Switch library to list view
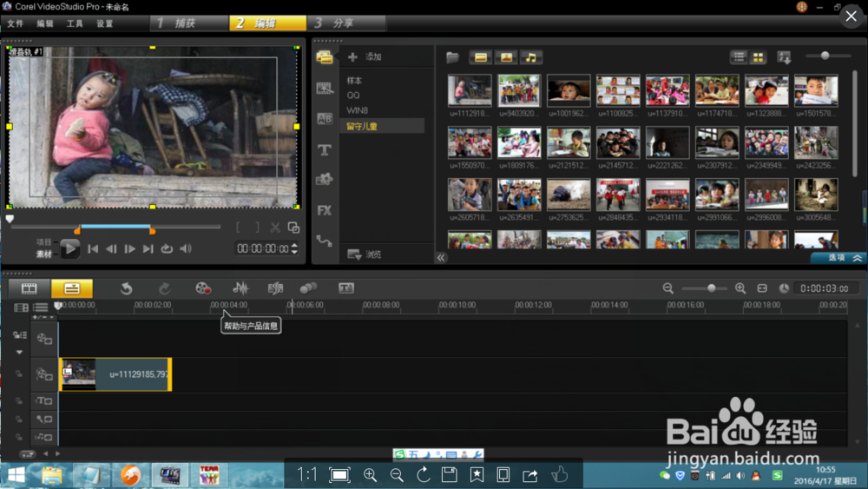This screenshot has width=868, height=489. click(x=739, y=57)
